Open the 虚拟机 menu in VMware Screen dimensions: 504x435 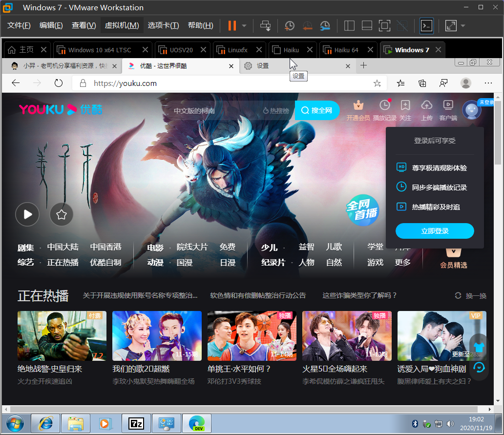pos(121,25)
